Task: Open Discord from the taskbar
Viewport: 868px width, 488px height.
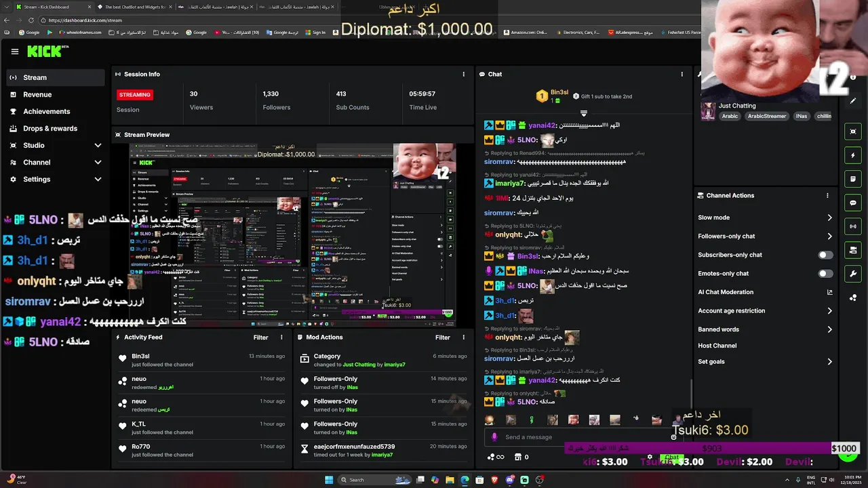Action: (509, 480)
